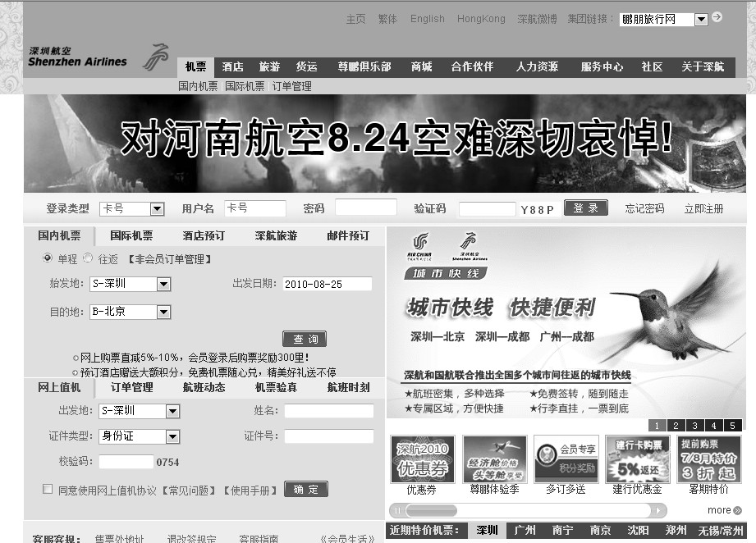The width and height of the screenshot is (756, 543).
Task: Click the promo carousel left arrow
Action: 397,510
